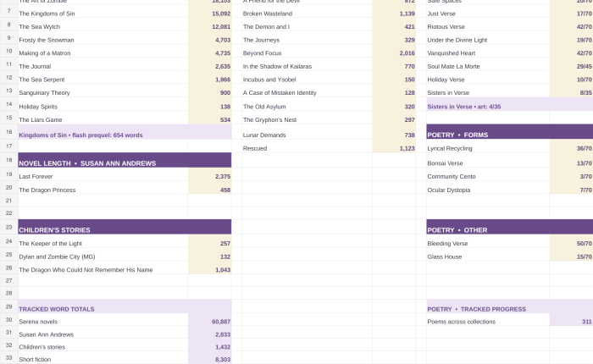593x364 pixels.
Task: Click the Rescued word count 1,123
Action: pos(394,146)
